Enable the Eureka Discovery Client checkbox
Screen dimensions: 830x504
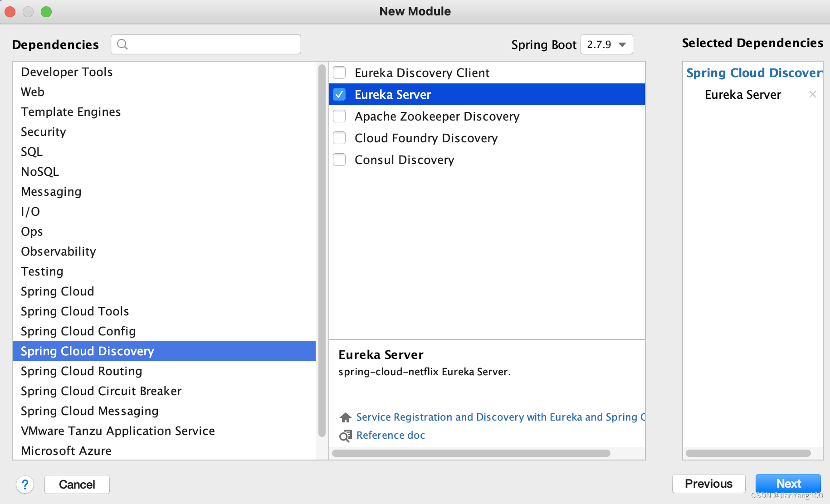339,73
